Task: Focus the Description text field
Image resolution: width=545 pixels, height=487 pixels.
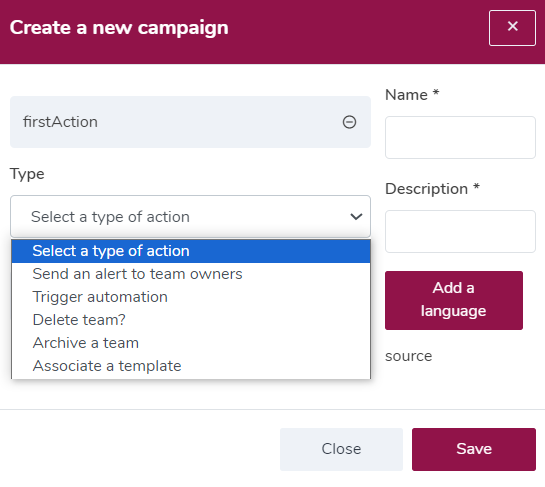Action: click(x=460, y=231)
